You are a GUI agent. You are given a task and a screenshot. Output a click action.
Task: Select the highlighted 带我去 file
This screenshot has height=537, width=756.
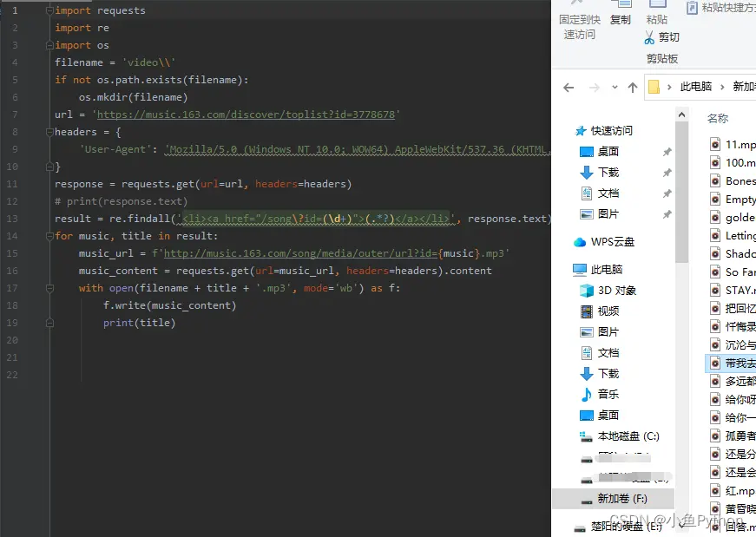click(732, 363)
